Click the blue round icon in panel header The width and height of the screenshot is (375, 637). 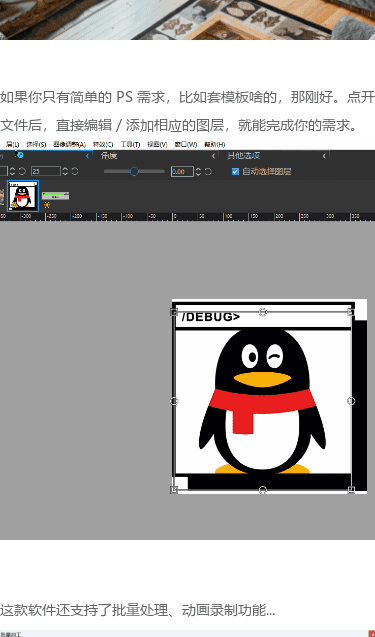pos(20,155)
